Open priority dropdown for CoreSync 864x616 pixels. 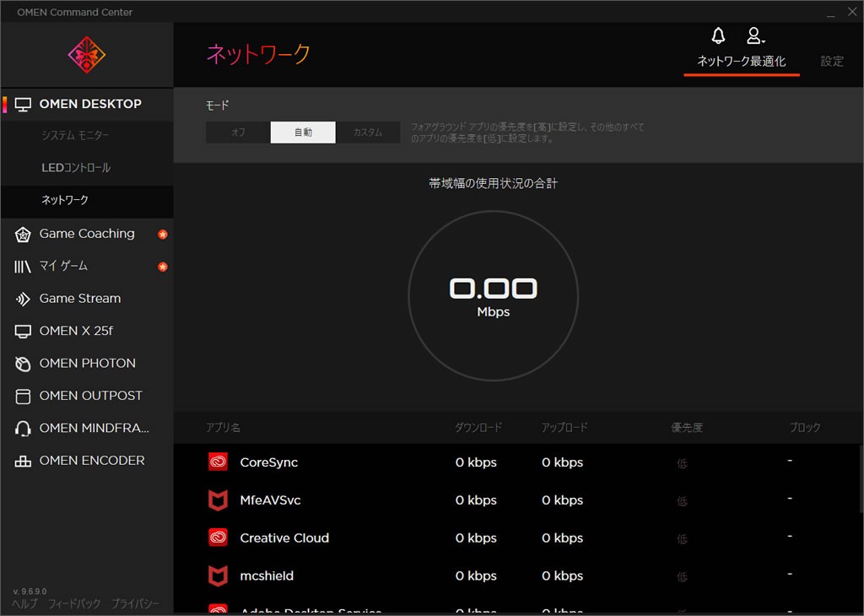click(x=682, y=463)
